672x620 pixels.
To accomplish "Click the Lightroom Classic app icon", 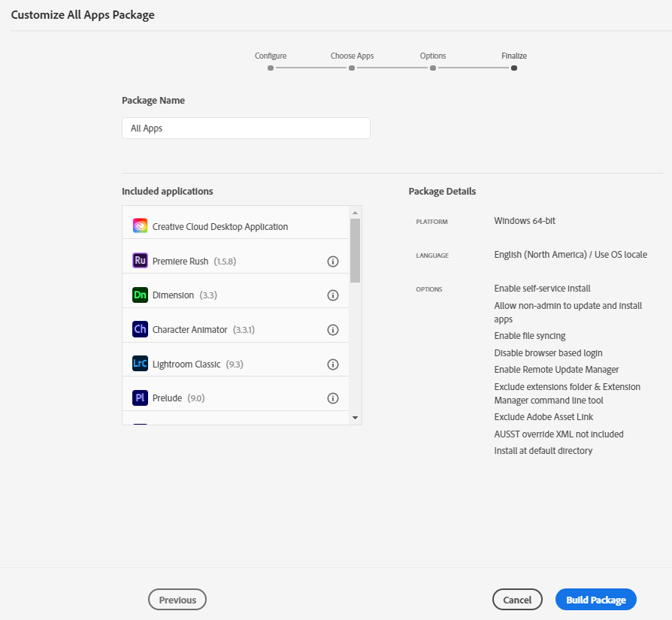I will [x=140, y=364].
